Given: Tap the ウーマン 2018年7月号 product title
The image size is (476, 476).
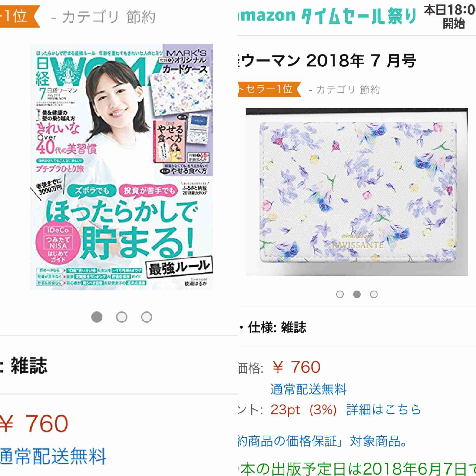Looking at the screenshot, I should pos(327,61).
